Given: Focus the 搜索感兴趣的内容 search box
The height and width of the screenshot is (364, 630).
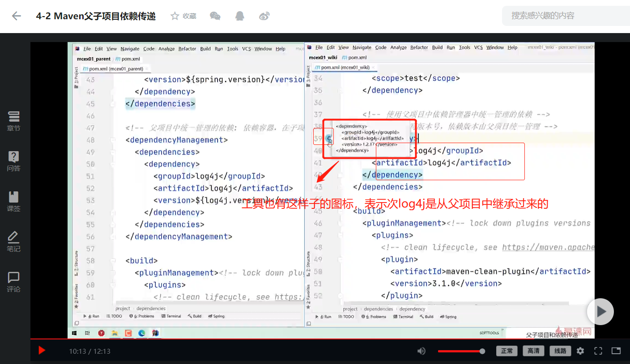Looking at the screenshot, I should point(566,16).
